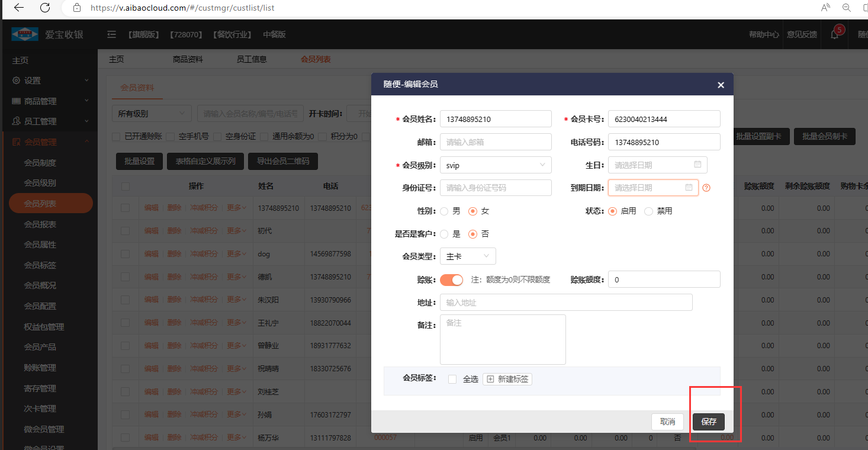Click the Save button
Image resolution: width=868 pixels, height=450 pixels.
coord(708,422)
